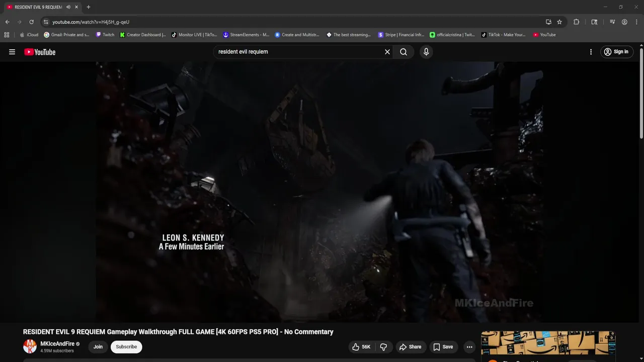Subscribe to MKIceAndFire
Viewport: 644px width, 362px height.
point(126,347)
